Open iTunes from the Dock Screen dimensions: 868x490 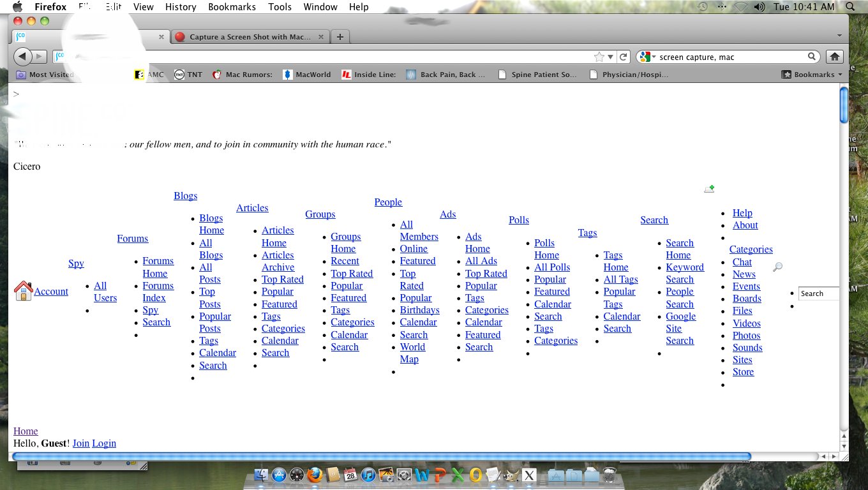coord(368,475)
